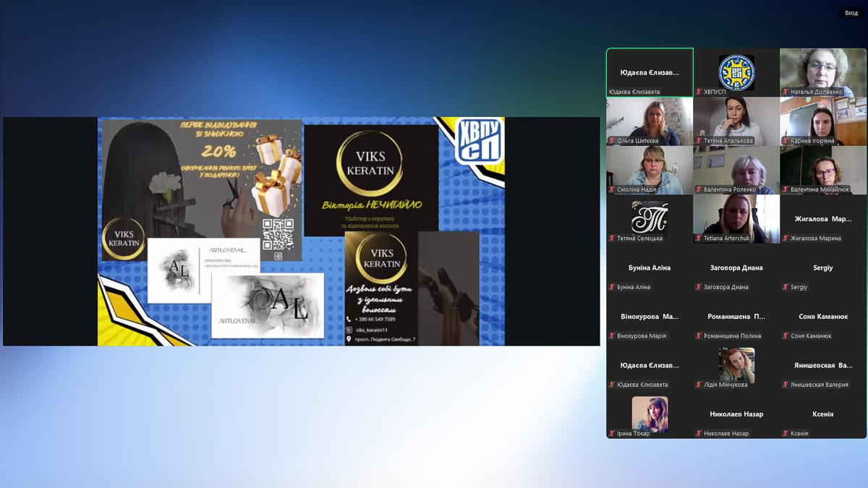Click the large centered name 'Буніна Аліна'

pyautogui.click(x=650, y=267)
